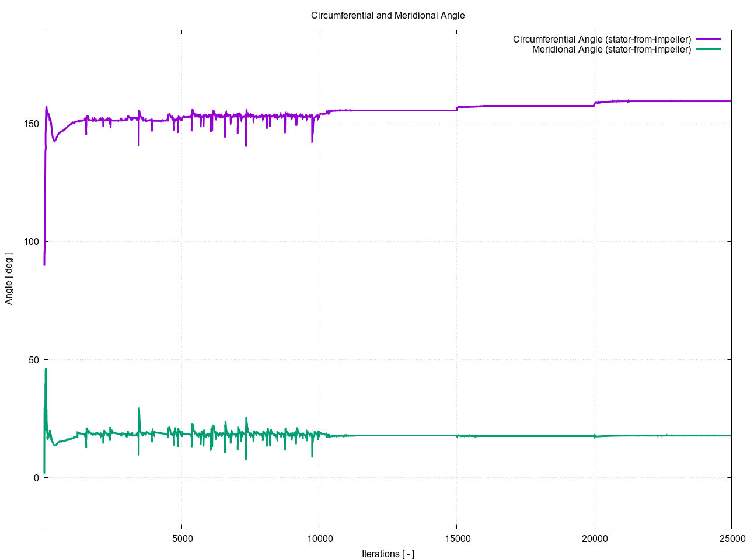
Task: Click the purple curve's starting point near 90 degrees
Action: tap(44, 264)
